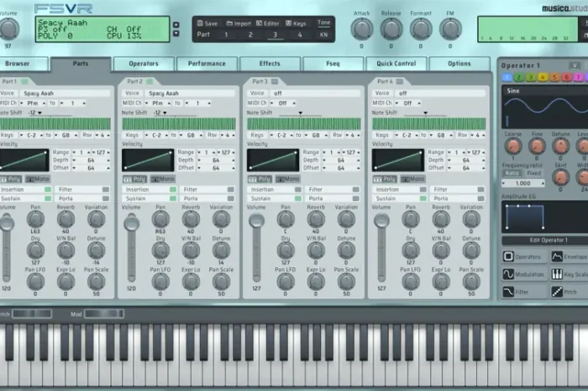Open Part 3 Note Shift dropdown arrow

[301, 113]
